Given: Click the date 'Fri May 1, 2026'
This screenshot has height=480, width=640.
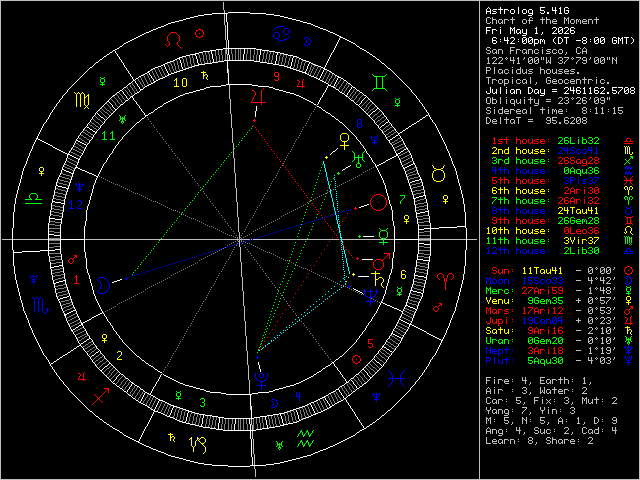Looking at the screenshot, I should [x=530, y=31].
